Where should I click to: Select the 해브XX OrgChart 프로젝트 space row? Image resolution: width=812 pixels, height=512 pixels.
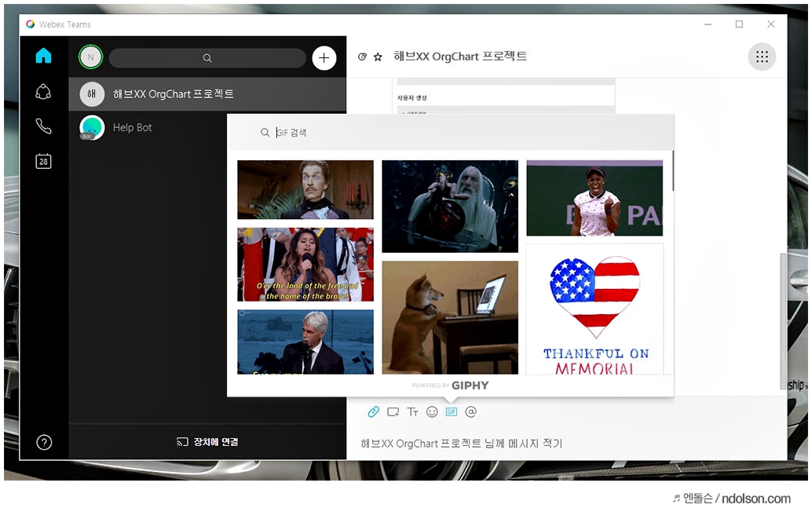coord(207,94)
